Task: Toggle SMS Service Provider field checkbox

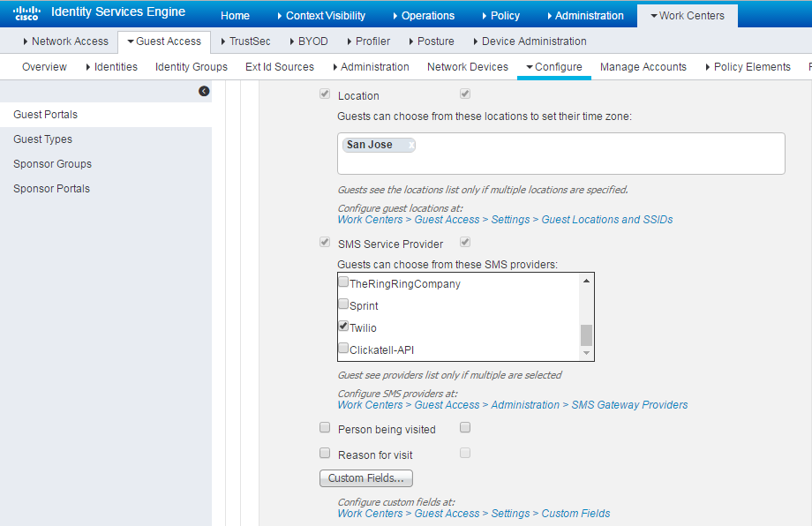Action: pyautogui.click(x=325, y=242)
